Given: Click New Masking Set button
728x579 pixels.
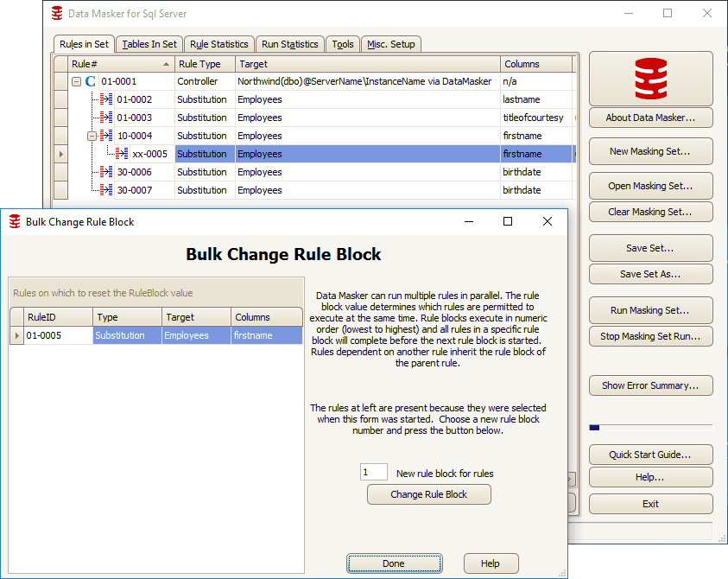Looking at the screenshot, I should click(x=651, y=151).
